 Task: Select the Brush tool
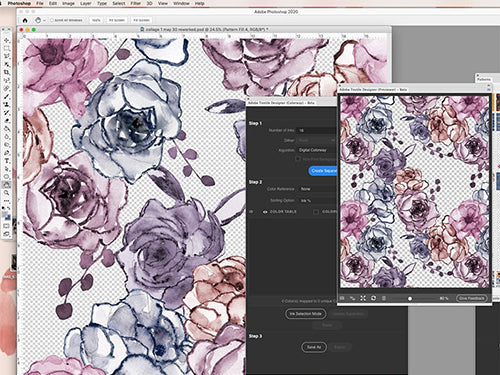[x=6, y=97]
